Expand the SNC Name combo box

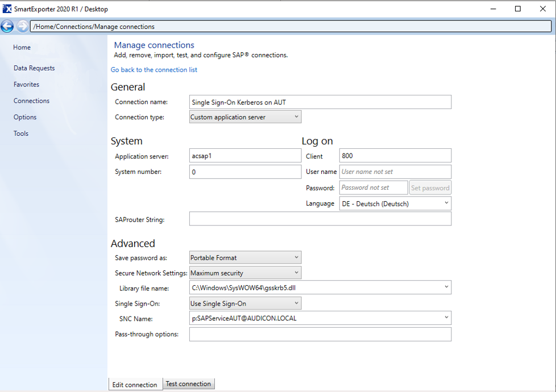(x=320, y=318)
